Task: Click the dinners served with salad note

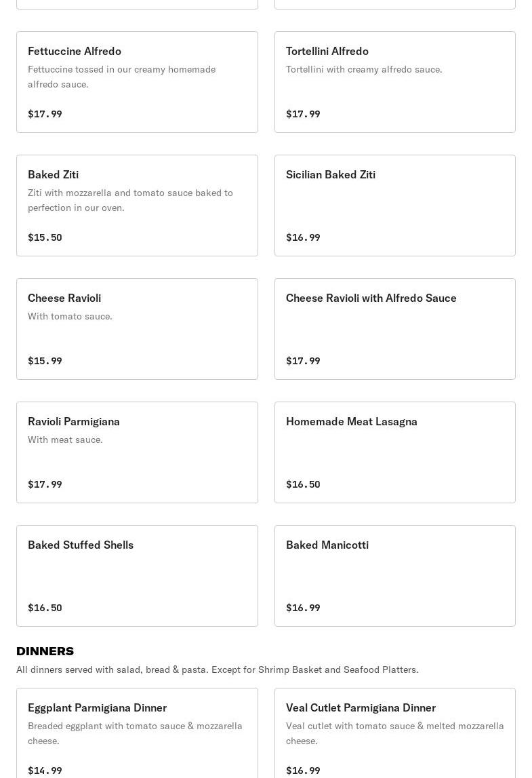Action: click(x=217, y=669)
